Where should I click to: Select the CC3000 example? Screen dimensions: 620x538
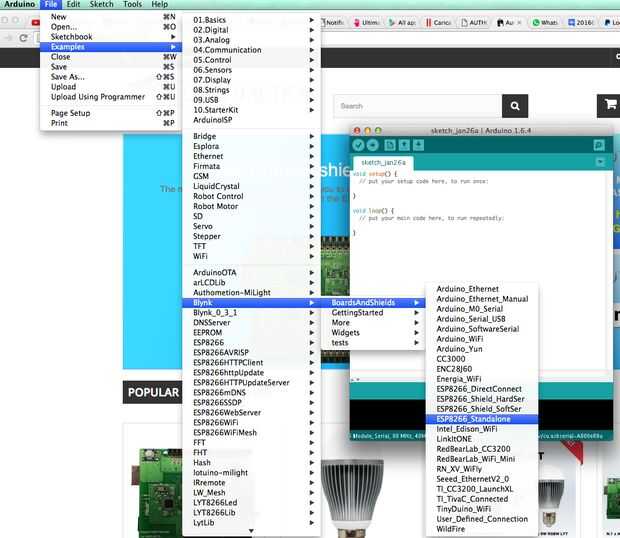tap(482, 359)
